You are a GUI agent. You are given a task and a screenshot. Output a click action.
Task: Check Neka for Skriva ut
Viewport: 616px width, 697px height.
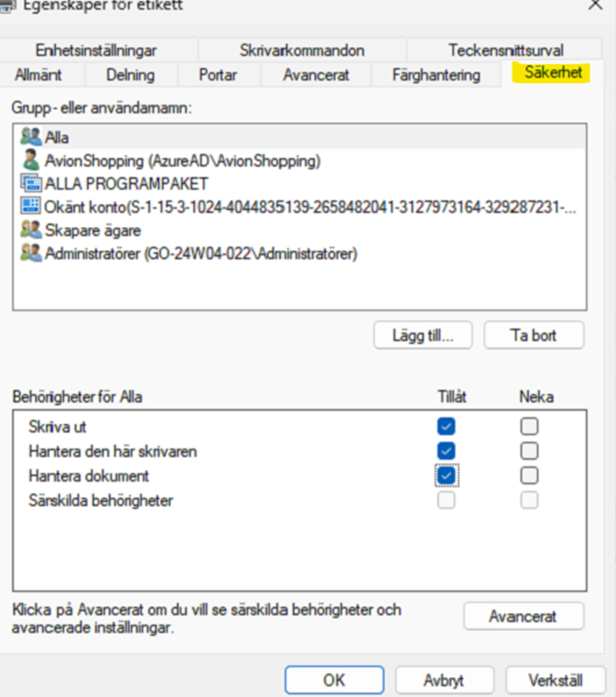(529, 427)
